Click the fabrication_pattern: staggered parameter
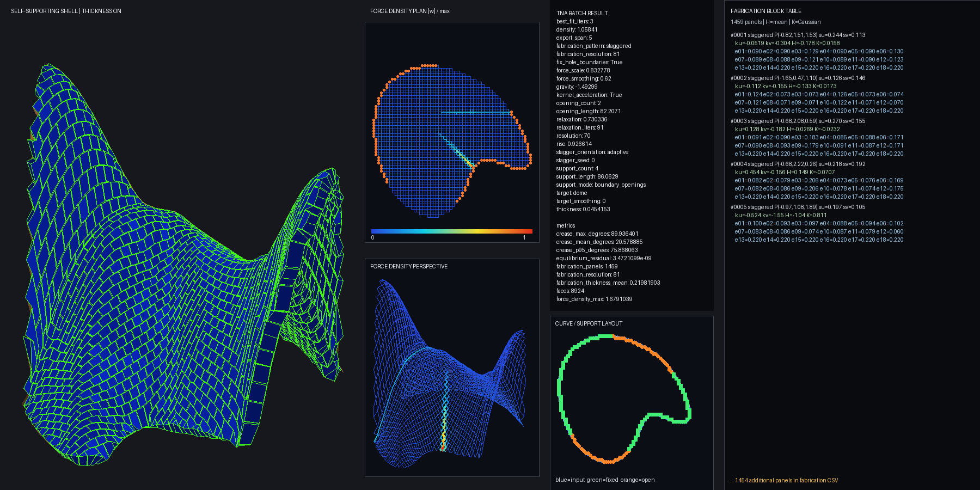980x490 pixels. click(x=594, y=46)
